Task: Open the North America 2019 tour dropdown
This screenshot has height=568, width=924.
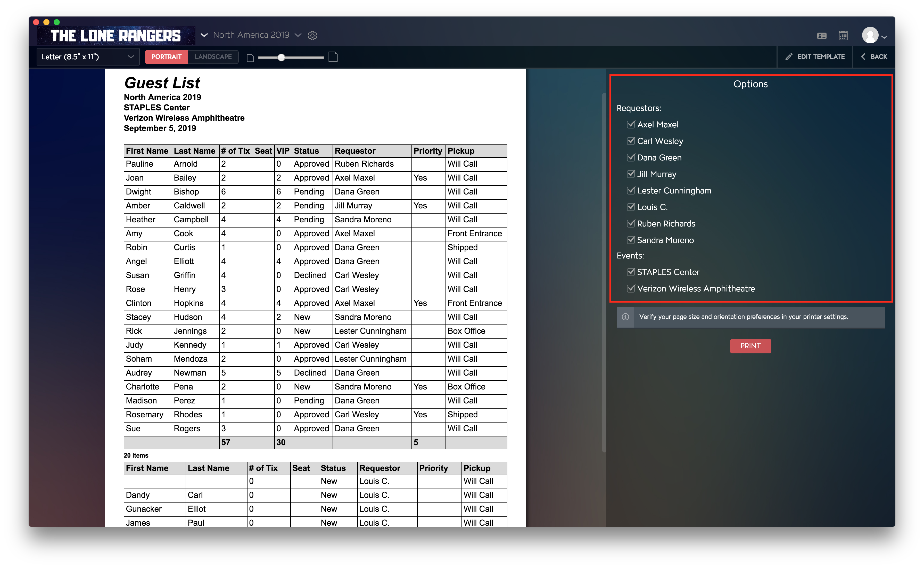Action: pos(257,35)
